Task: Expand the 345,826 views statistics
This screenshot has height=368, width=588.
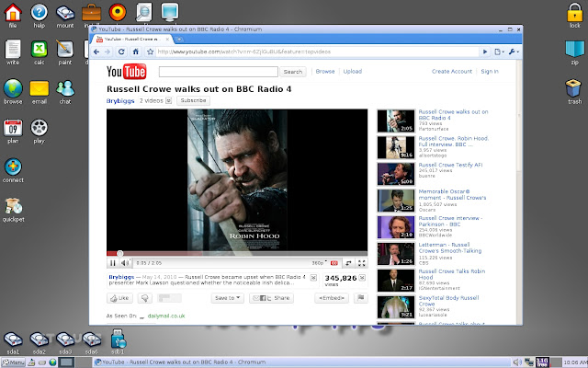Action: 362,278
